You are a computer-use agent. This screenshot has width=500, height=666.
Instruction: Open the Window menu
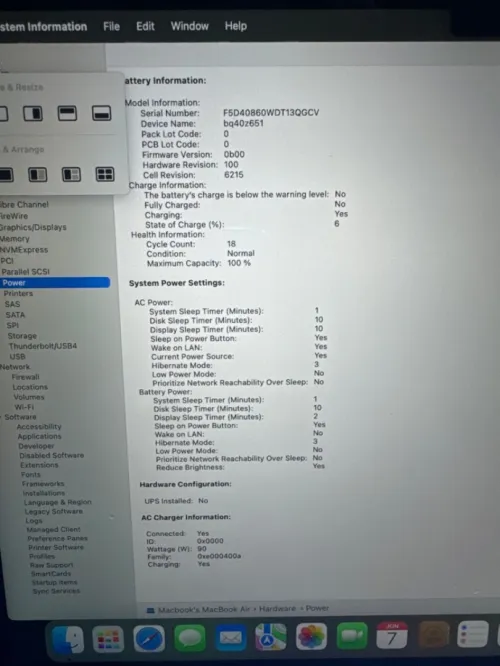coord(189,26)
